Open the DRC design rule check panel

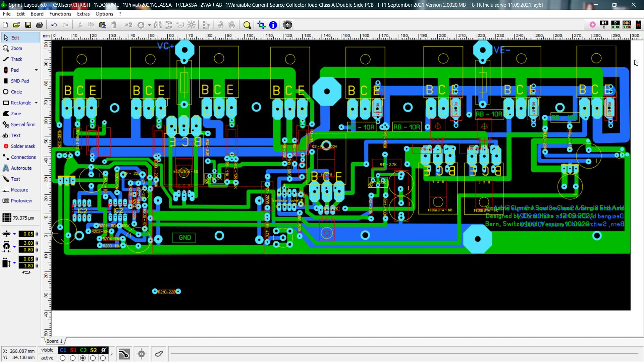(627, 24)
